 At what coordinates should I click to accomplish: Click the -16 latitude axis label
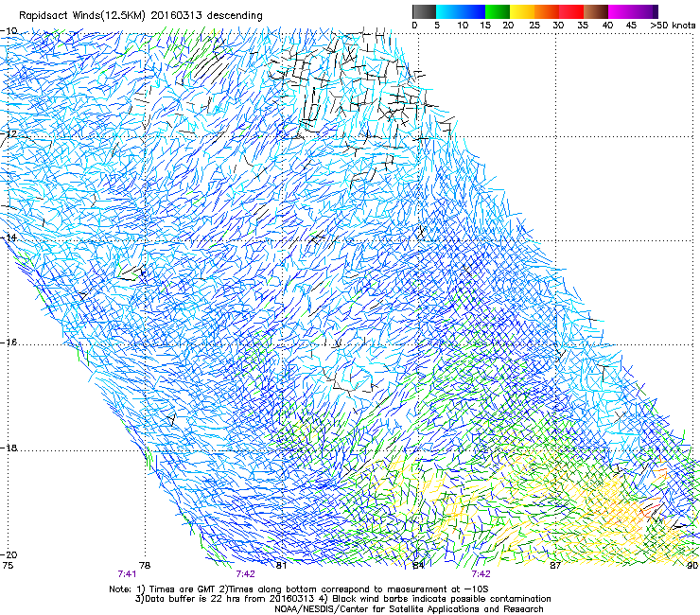9,343
